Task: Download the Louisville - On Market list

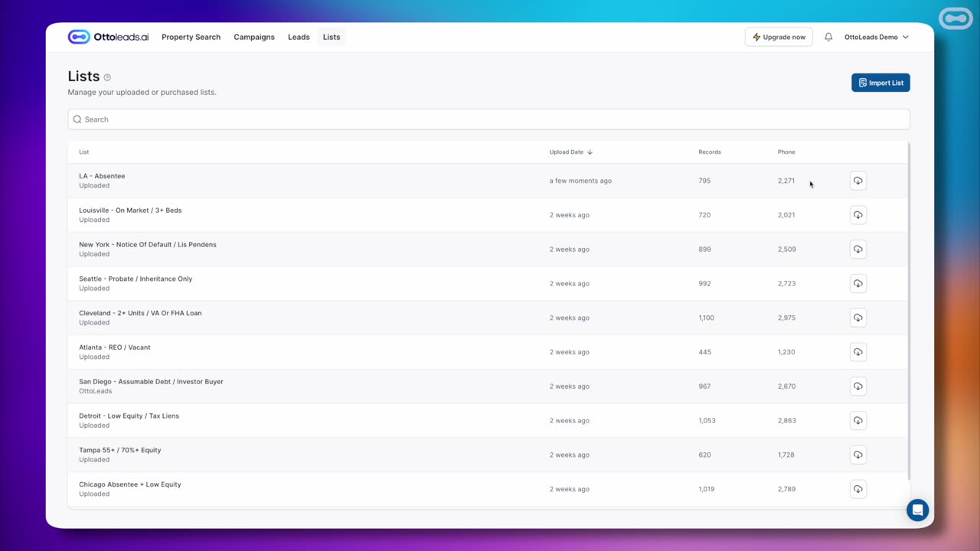Action: point(857,215)
